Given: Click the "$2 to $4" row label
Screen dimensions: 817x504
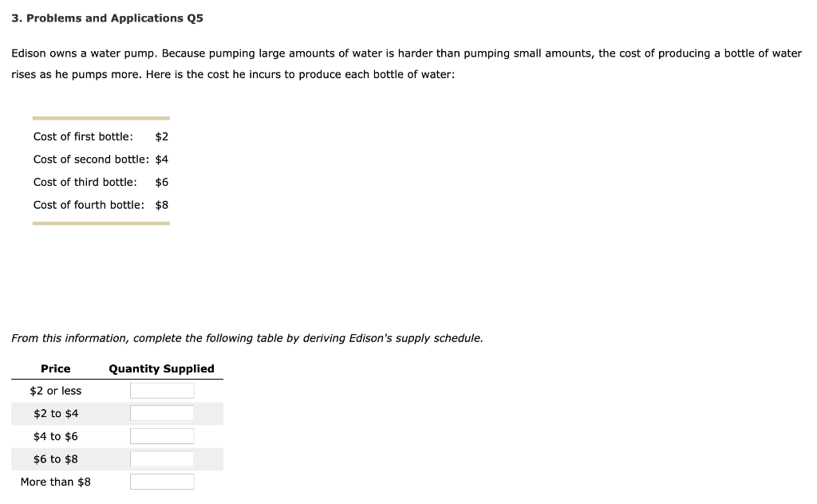Looking at the screenshot, I should tap(55, 413).
